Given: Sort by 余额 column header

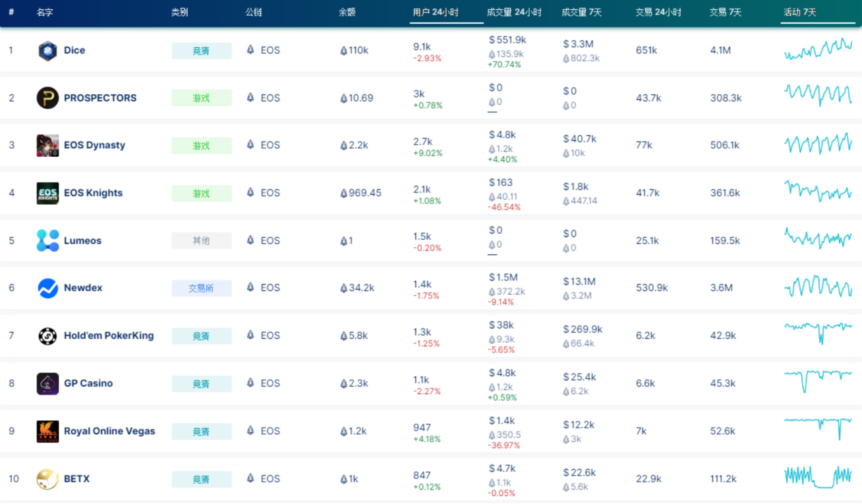Looking at the screenshot, I should tap(347, 13).
